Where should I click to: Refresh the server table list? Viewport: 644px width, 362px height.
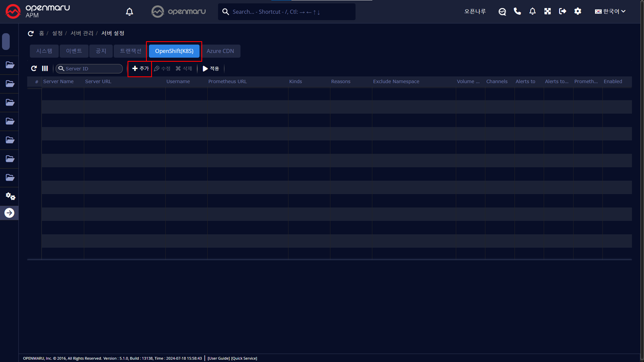coord(34,69)
